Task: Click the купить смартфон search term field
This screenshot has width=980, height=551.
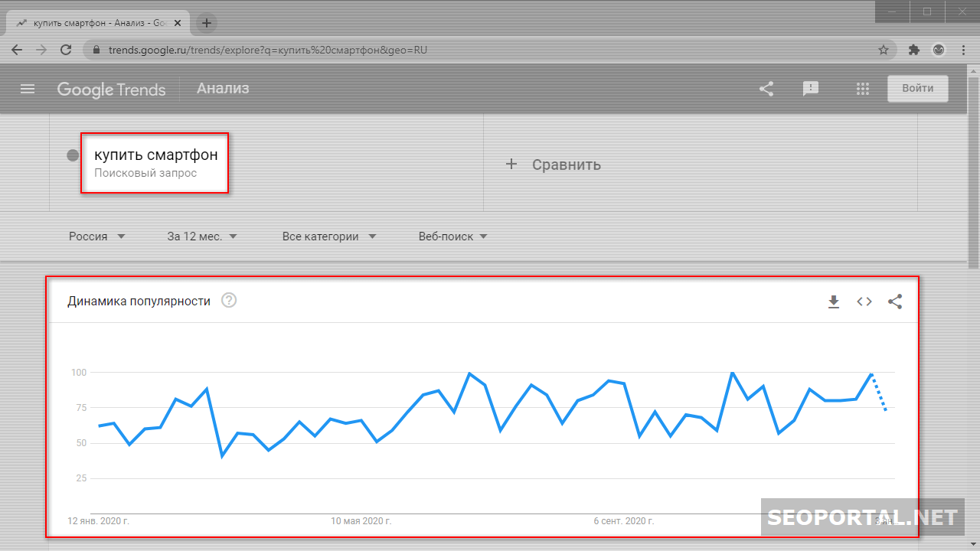Action: pos(155,162)
